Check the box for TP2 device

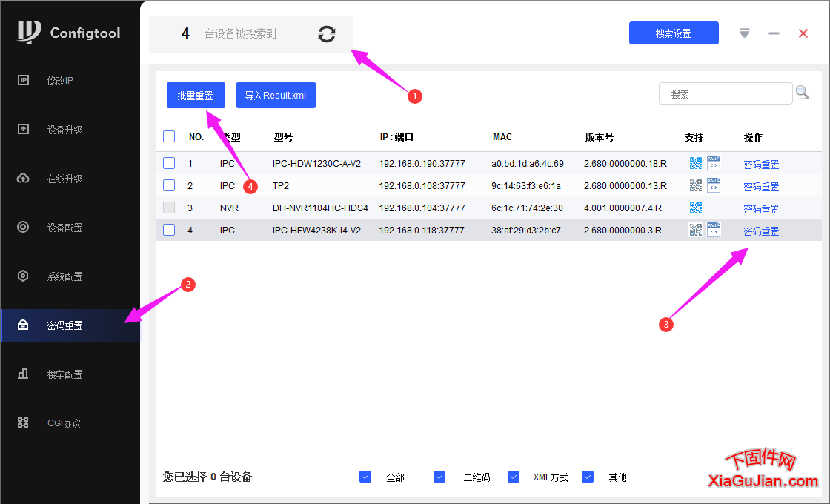(x=169, y=185)
